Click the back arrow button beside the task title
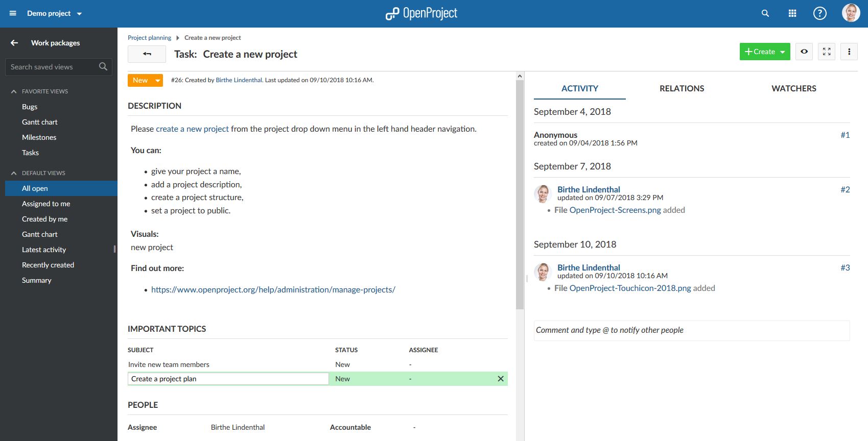The width and height of the screenshot is (868, 441). pyautogui.click(x=147, y=54)
